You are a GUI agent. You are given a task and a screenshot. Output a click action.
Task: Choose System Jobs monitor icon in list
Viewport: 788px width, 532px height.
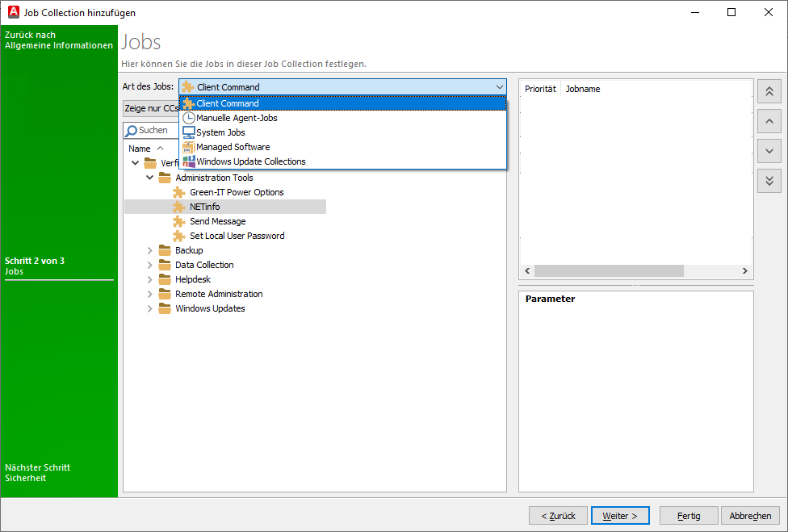point(189,132)
